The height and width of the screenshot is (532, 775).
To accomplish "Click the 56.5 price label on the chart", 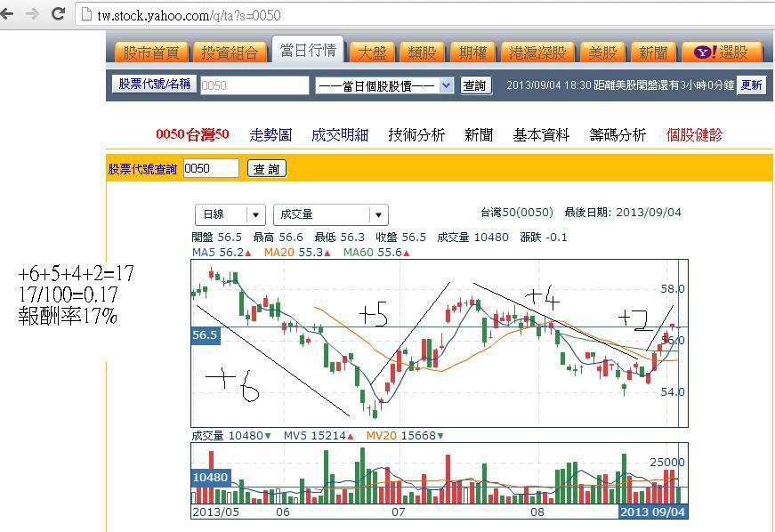I will [206, 335].
